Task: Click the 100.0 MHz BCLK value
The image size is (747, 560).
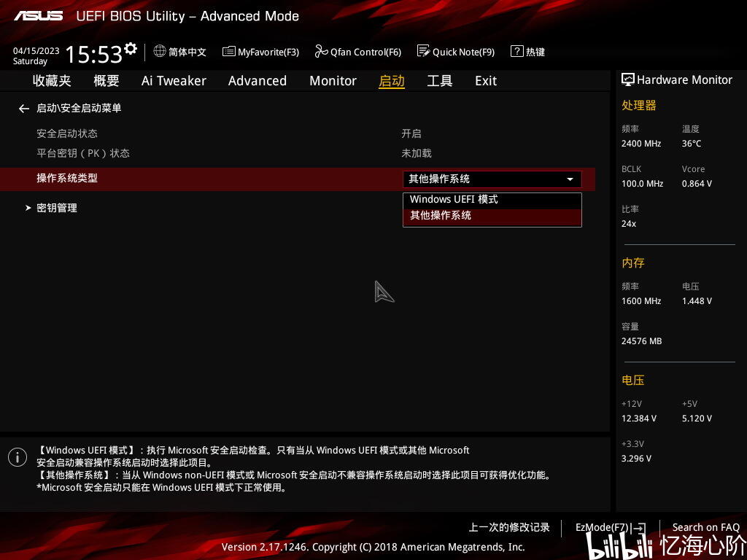Action: click(x=642, y=183)
